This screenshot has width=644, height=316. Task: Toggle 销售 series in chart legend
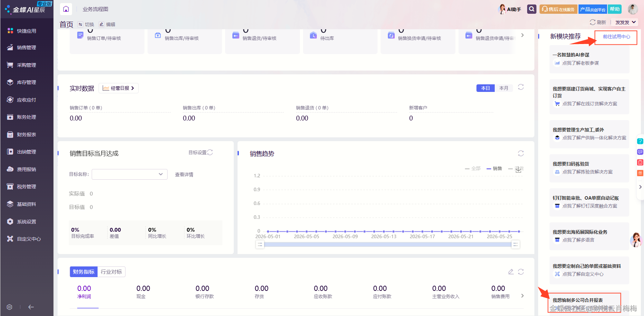[494, 168]
